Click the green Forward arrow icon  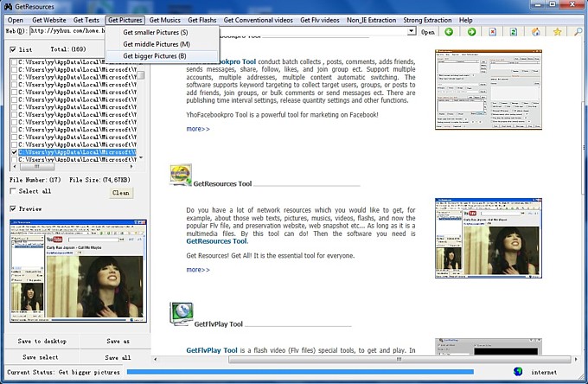coord(471,32)
